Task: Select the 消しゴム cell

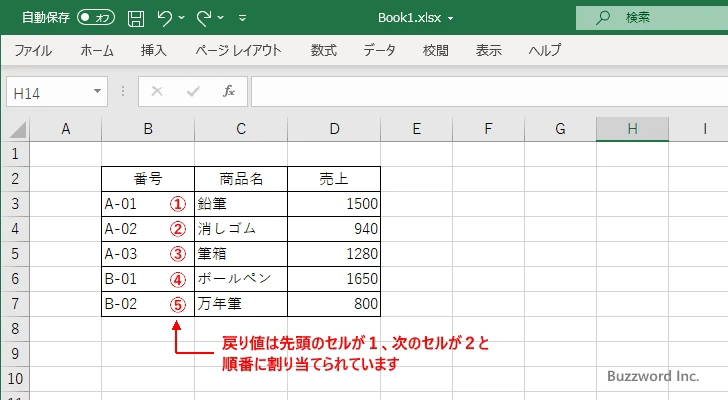Action: [x=241, y=229]
